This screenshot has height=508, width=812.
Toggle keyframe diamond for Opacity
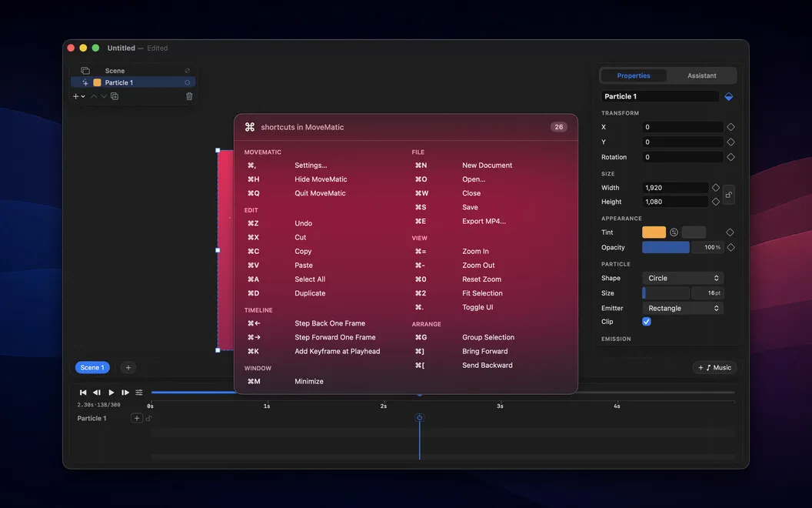click(x=730, y=247)
